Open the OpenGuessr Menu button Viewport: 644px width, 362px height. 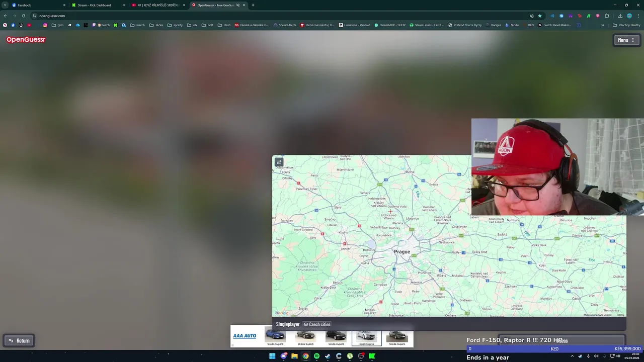(626, 40)
